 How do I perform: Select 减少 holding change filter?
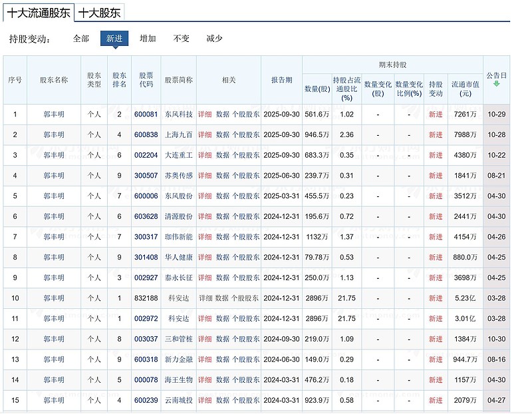[x=214, y=39]
